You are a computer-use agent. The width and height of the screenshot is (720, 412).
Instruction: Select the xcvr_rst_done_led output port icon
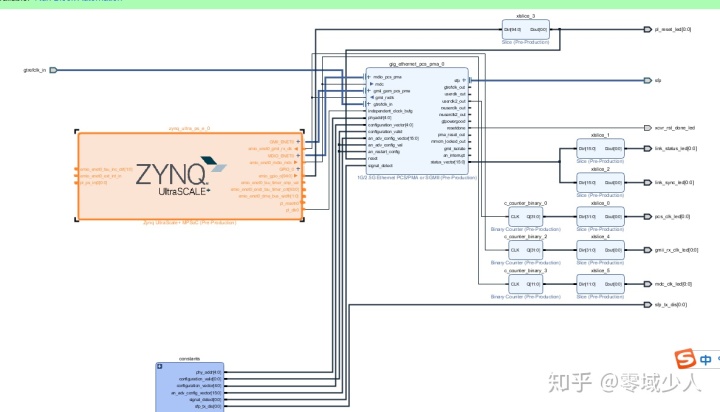(647, 128)
